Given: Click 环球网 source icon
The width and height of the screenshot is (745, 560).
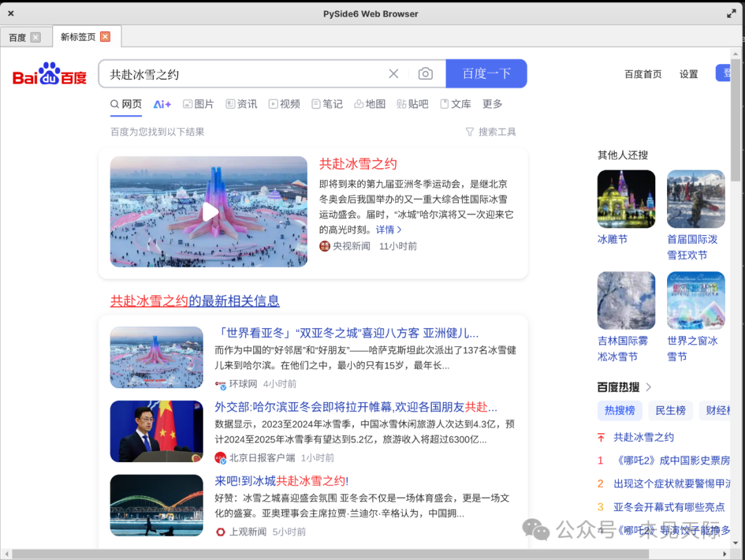Looking at the screenshot, I should pyautogui.click(x=221, y=383).
